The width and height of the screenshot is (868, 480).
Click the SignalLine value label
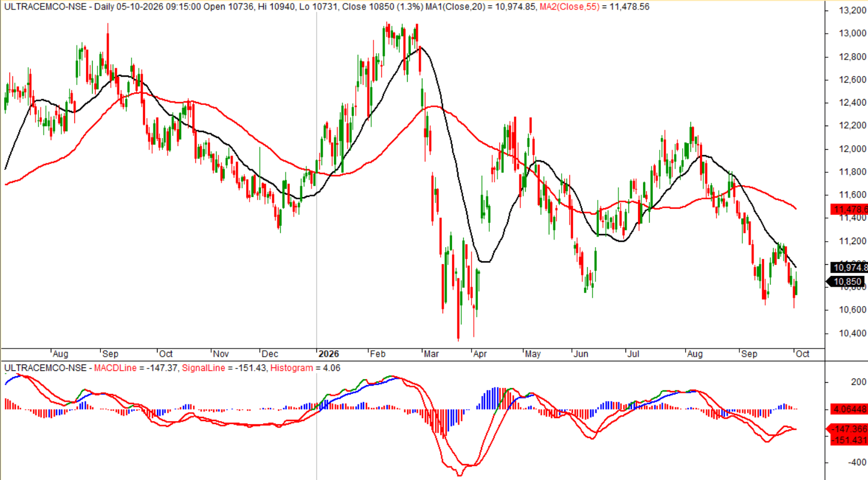pos(224,368)
